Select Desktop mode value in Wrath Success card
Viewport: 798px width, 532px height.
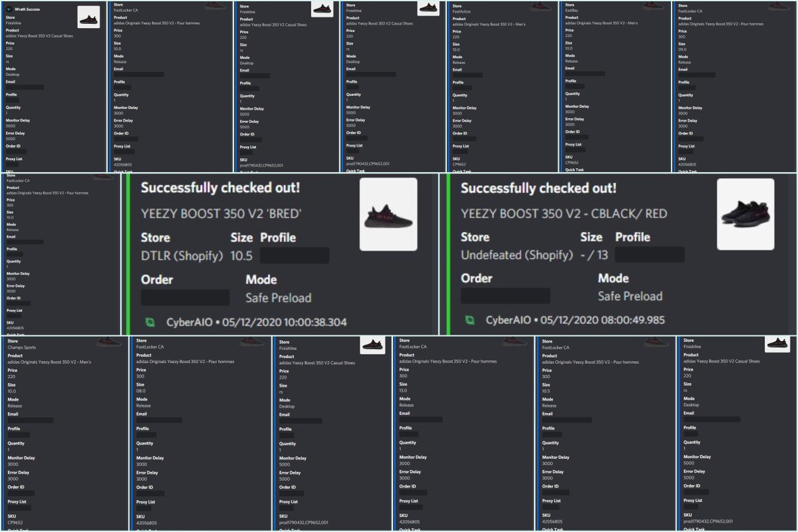pyautogui.click(x=13, y=74)
